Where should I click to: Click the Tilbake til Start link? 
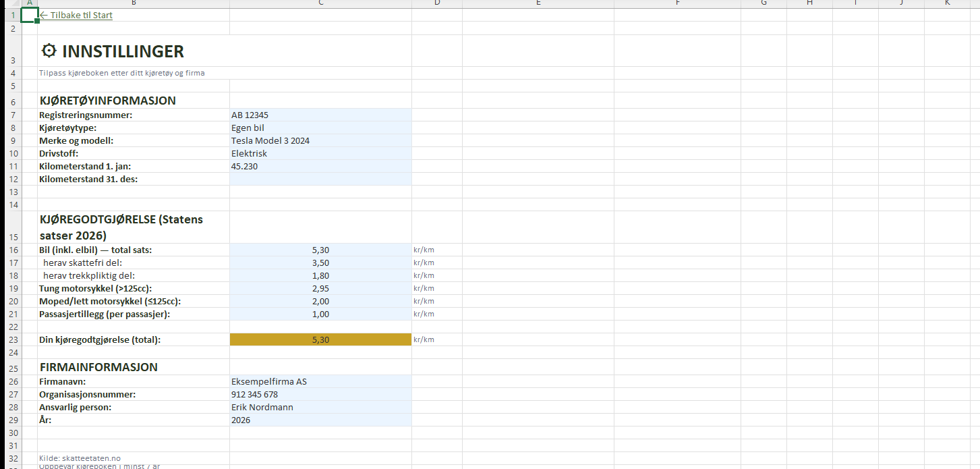coord(76,15)
